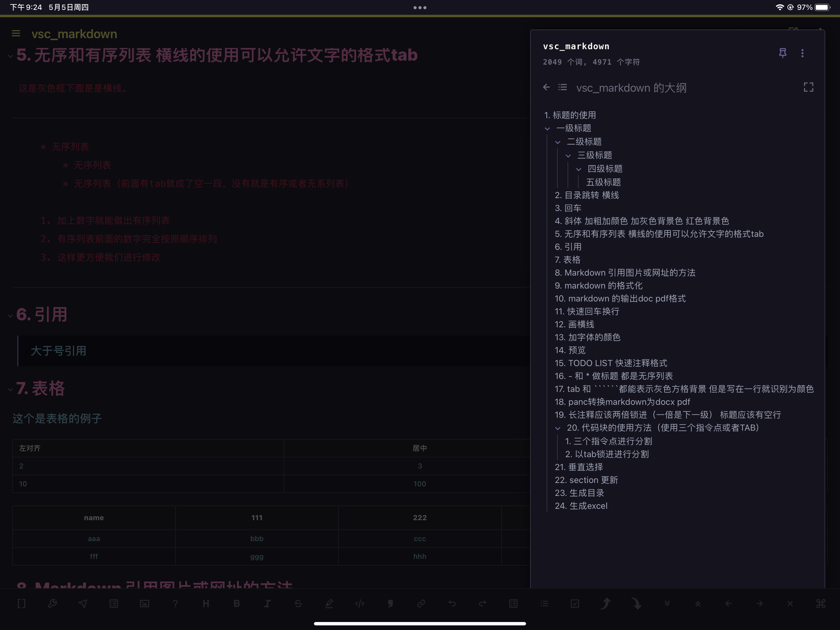Expand outline panel to fullscreen
Screen dimensions: 840x630
808,87
